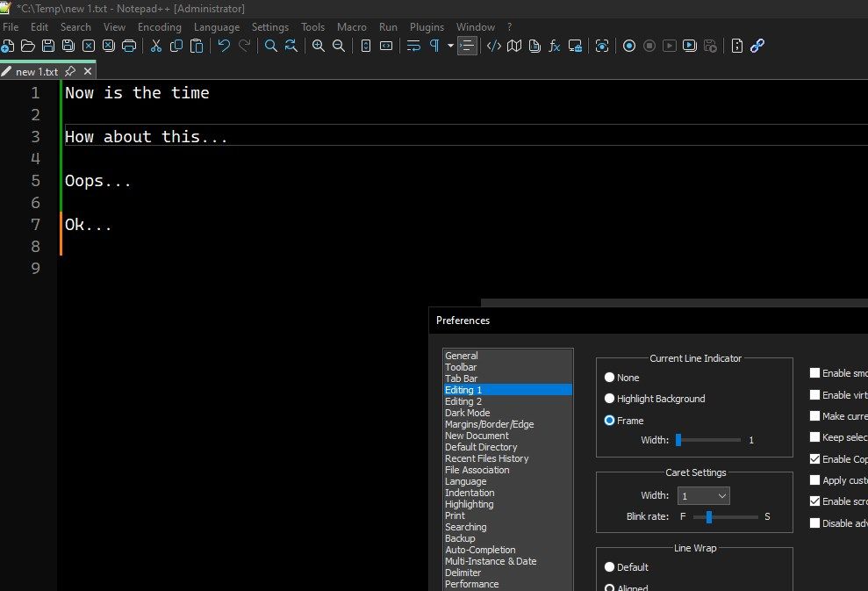The width and height of the screenshot is (868, 591).
Task: Toggle Word Wrap toolbar icon
Action: click(413, 46)
